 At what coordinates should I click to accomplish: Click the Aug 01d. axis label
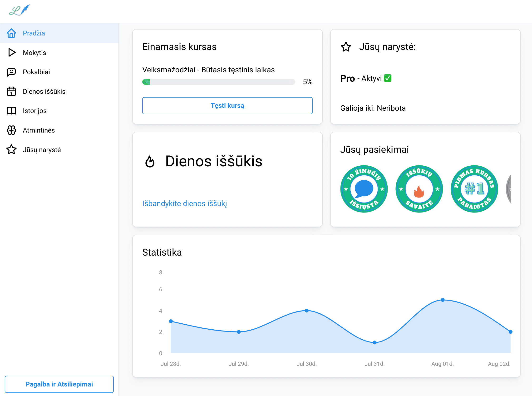[x=443, y=364]
